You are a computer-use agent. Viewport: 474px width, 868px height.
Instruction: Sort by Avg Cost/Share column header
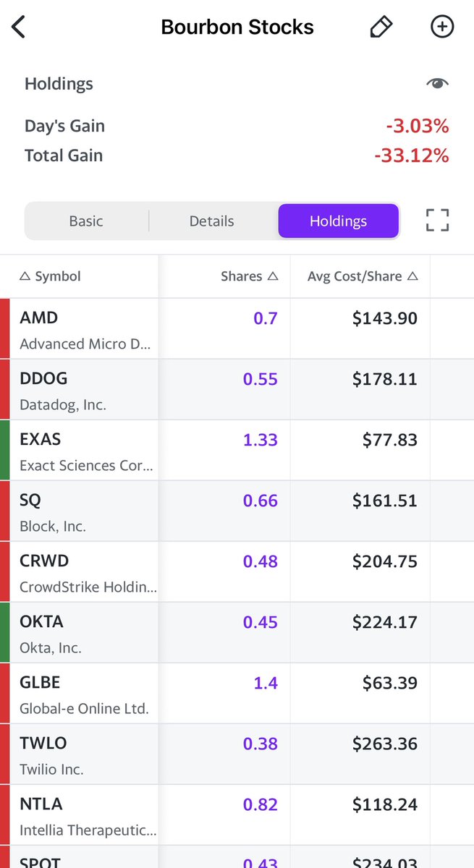click(363, 276)
